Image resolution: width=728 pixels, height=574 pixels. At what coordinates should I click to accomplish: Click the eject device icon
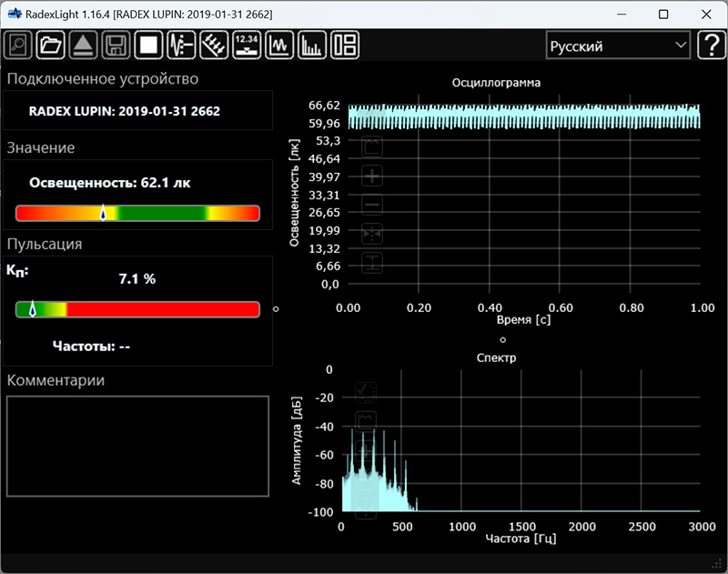[83, 45]
